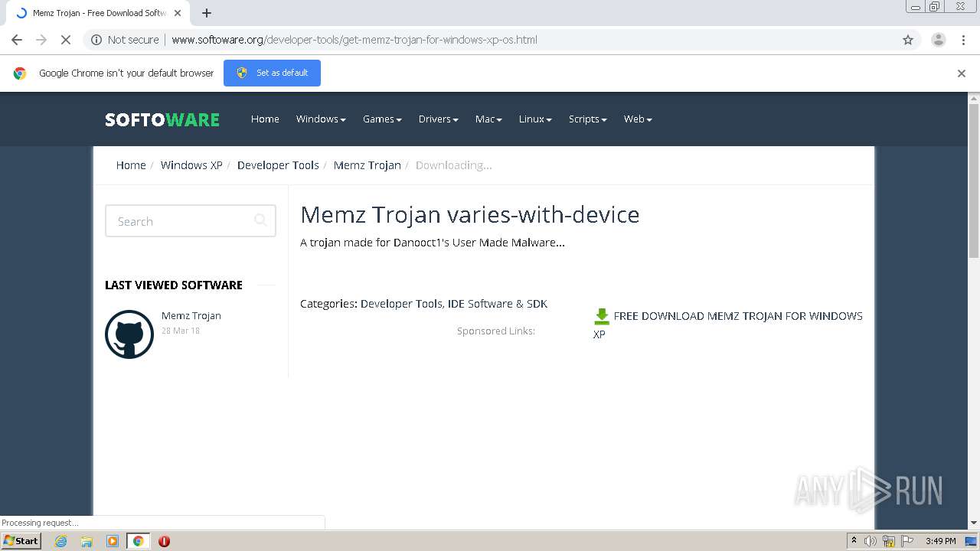Launch Windows Media Player from taskbar
Viewport: 980px width, 551px height.
point(113,541)
